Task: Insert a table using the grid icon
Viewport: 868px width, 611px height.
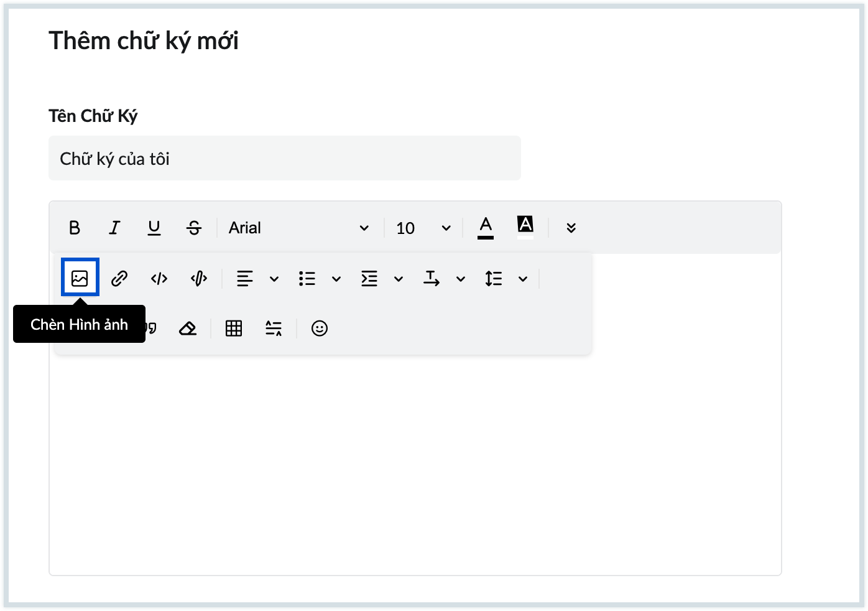Action: (x=234, y=328)
